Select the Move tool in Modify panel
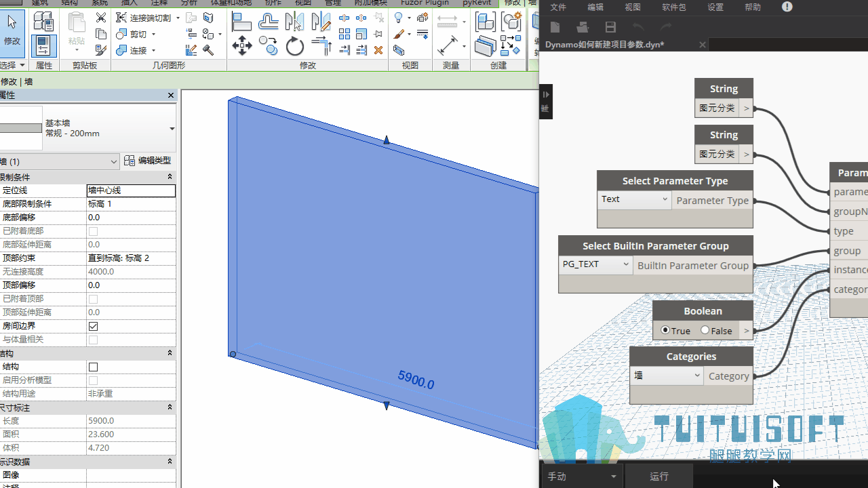The width and height of the screenshot is (868, 488). pos(242,46)
